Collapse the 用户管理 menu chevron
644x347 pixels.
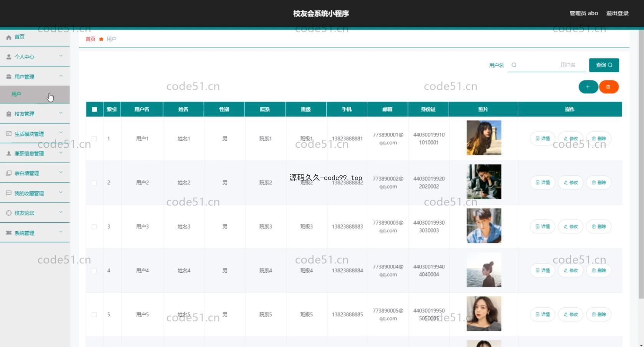(61, 76)
